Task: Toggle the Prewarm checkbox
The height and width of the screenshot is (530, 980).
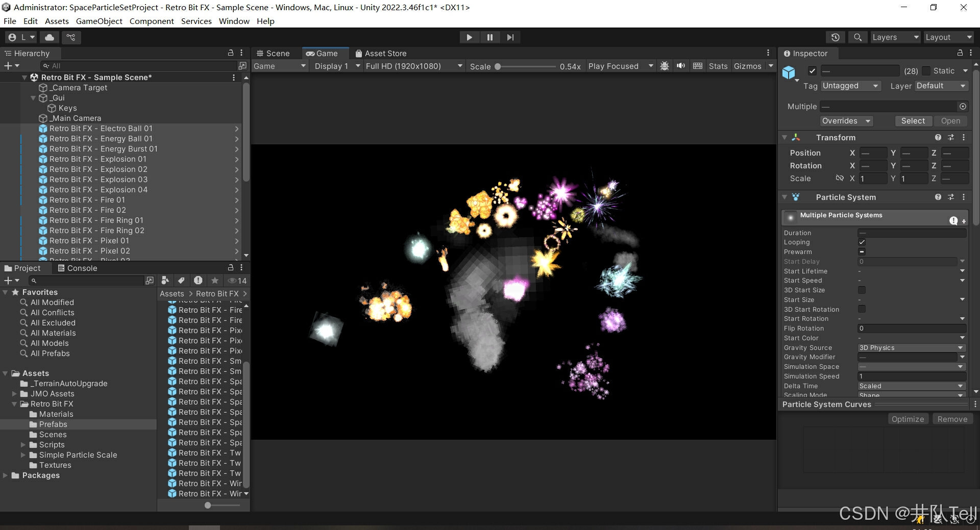Action: (862, 252)
